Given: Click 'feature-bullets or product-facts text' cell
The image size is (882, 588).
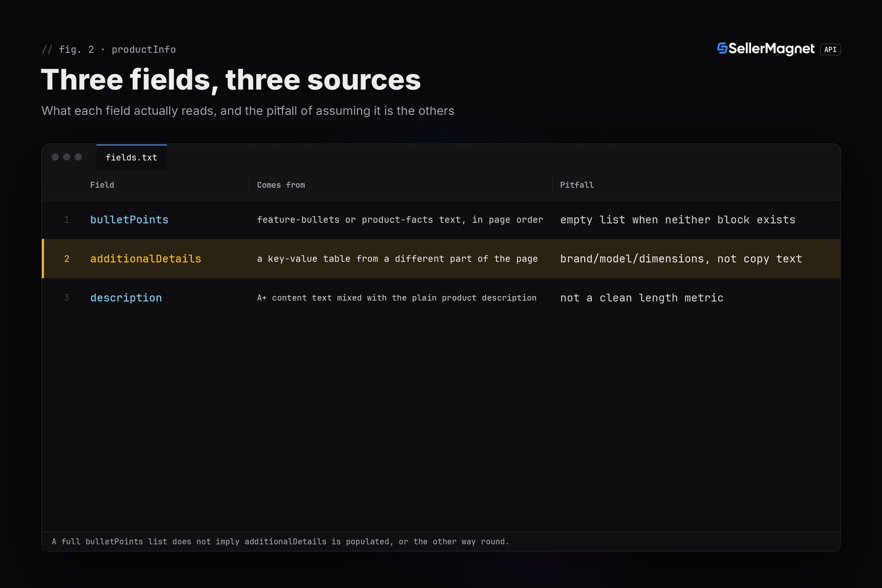Looking at the screenshot, I should [x=400, y=220].
